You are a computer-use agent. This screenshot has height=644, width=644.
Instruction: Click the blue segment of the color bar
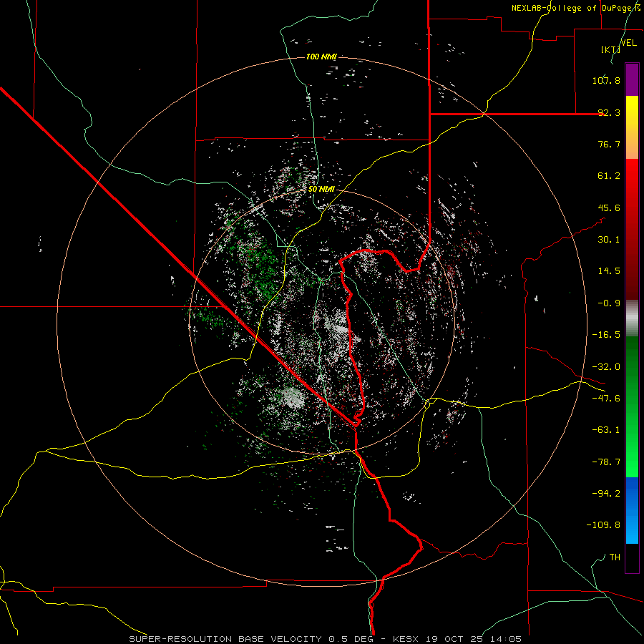coord(632,510)
